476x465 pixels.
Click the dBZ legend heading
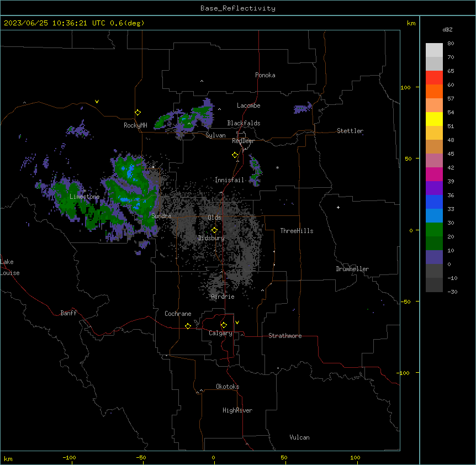pos(447,29)
